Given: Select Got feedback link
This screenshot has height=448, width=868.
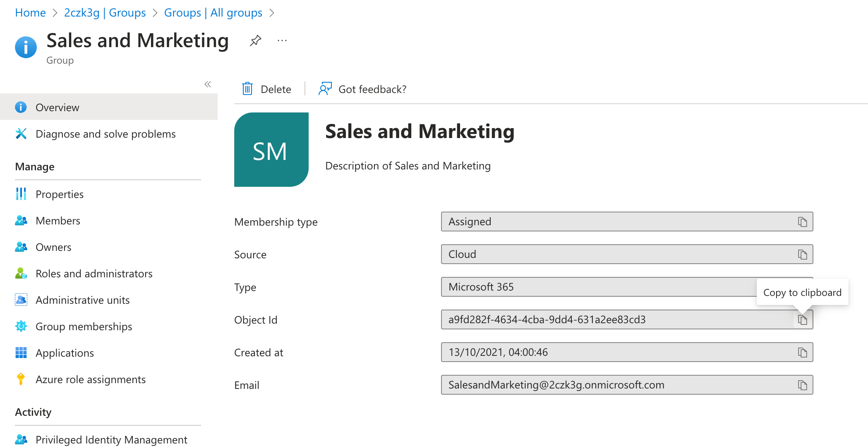Looking at the screenshot, I should coord(362,88).
